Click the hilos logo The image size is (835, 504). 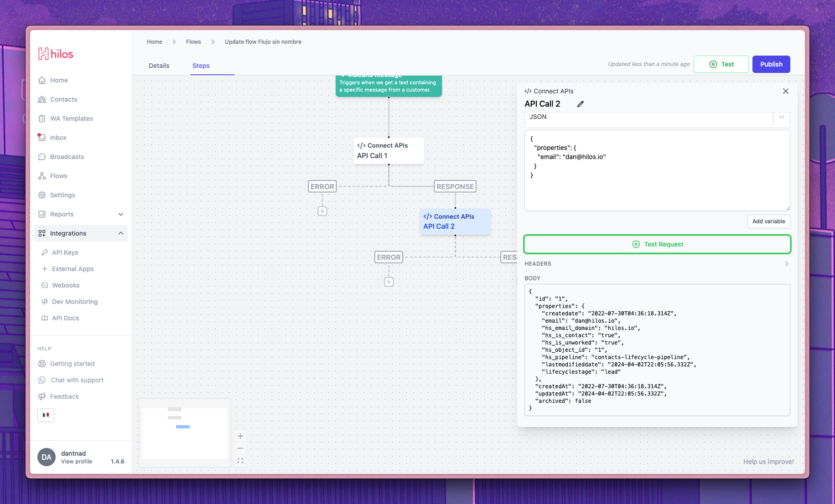pos(56,54)
